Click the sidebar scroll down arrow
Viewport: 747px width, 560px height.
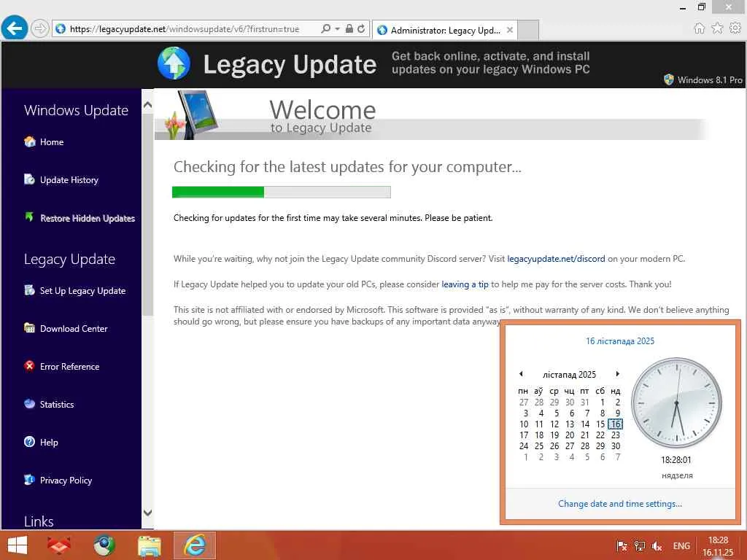pos(147,513)
